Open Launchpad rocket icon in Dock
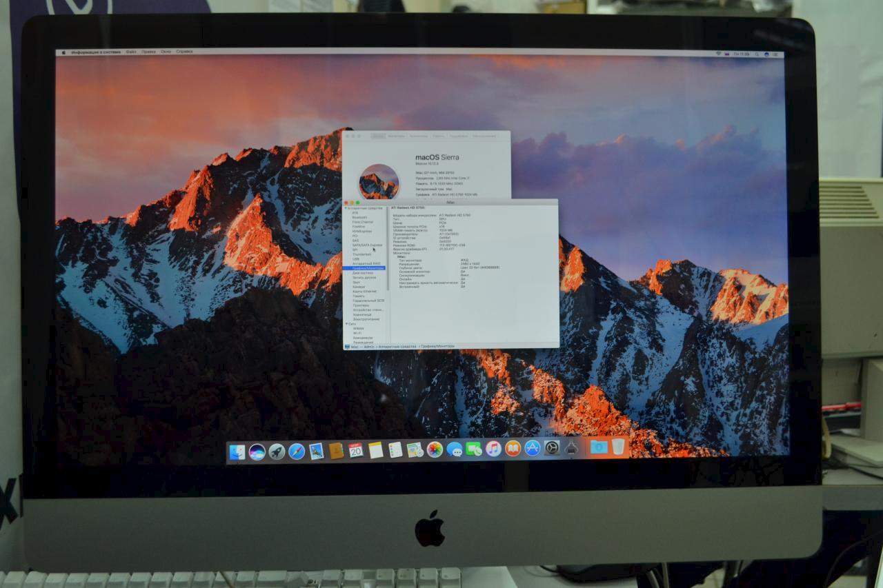The image size is (883, 588). click(277, 452)
